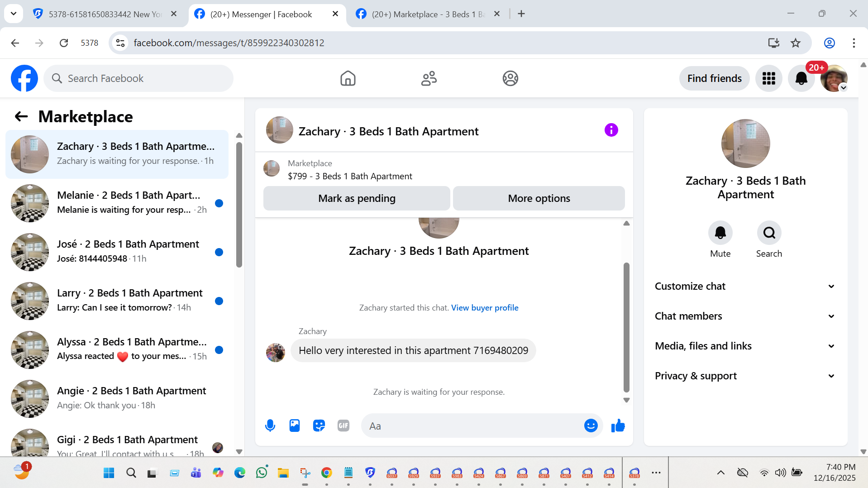This screenshot has width=868, height=488.
Task: Open WhatsApp from the taskbar
Action: (x=262, y=473)
